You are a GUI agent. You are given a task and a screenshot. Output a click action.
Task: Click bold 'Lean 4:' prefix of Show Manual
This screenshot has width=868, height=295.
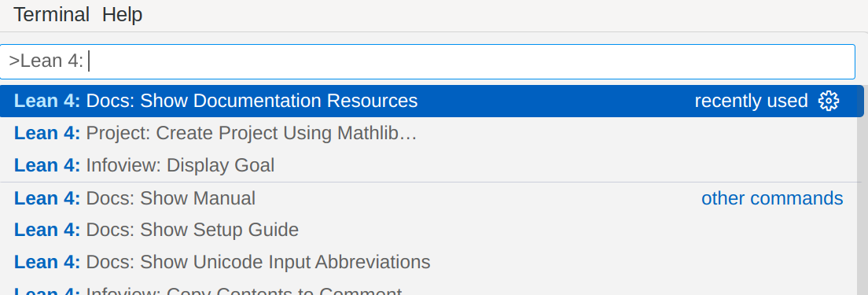[48, 198]
